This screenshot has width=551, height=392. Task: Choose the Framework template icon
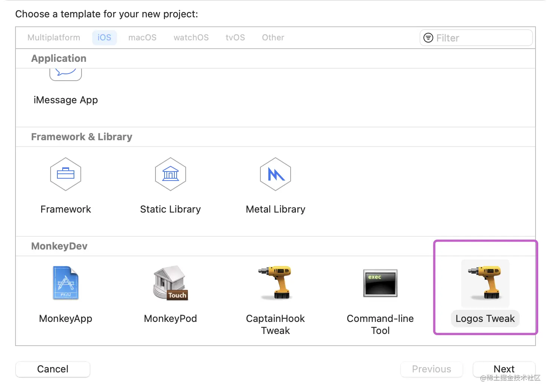66,174
